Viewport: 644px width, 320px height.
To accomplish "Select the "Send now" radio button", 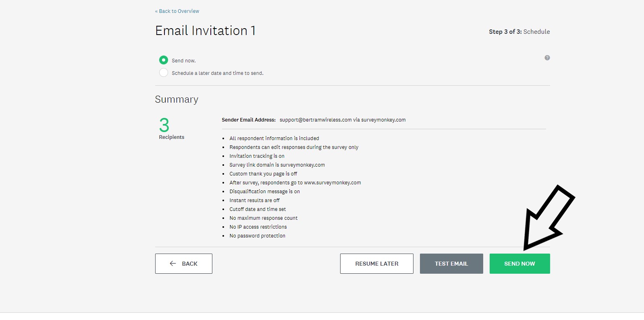I will pyautogui.click(x=164, y=60).
